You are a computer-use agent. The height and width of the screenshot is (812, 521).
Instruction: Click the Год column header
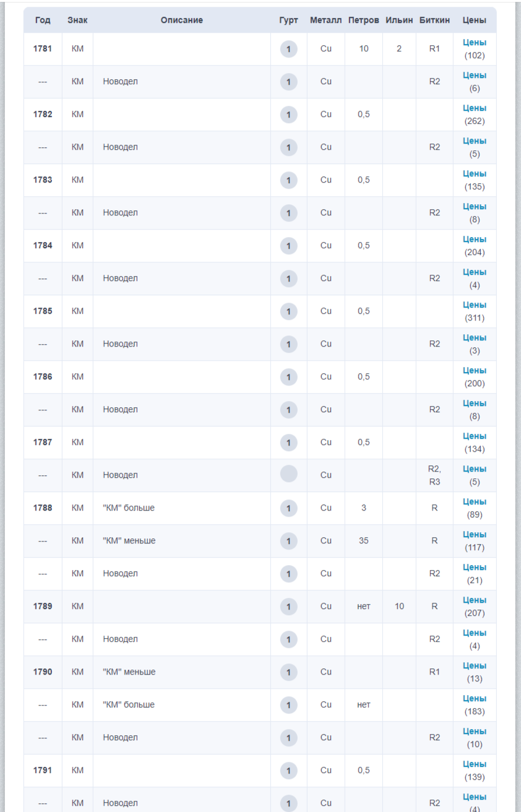tap(43, 20)
